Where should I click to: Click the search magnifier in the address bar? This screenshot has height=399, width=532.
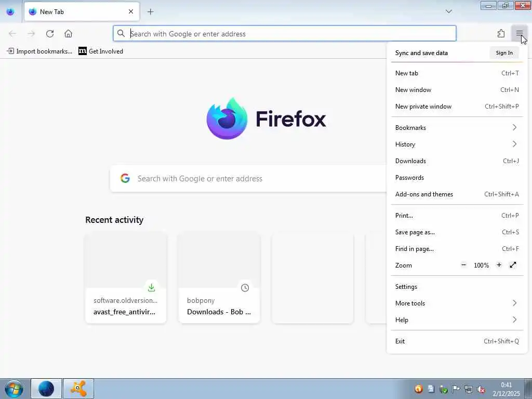[121, 33]
